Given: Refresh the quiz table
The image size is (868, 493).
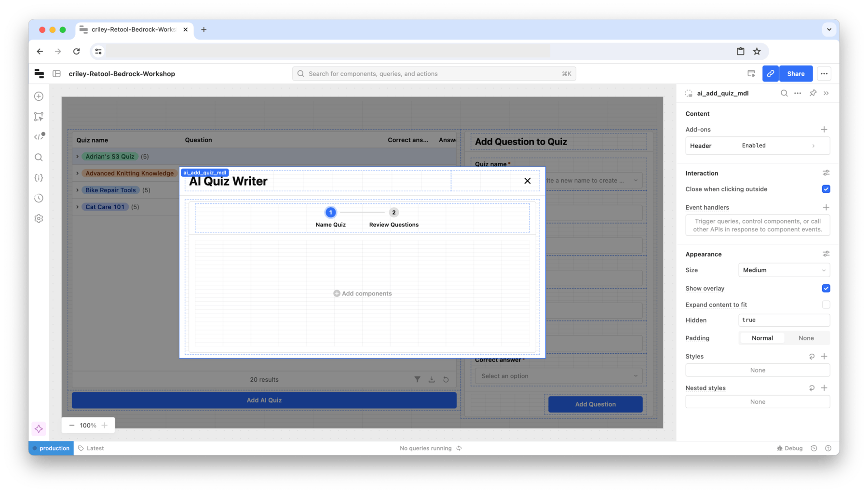Looking at the screenshot, I should click(x=446, y=380).
